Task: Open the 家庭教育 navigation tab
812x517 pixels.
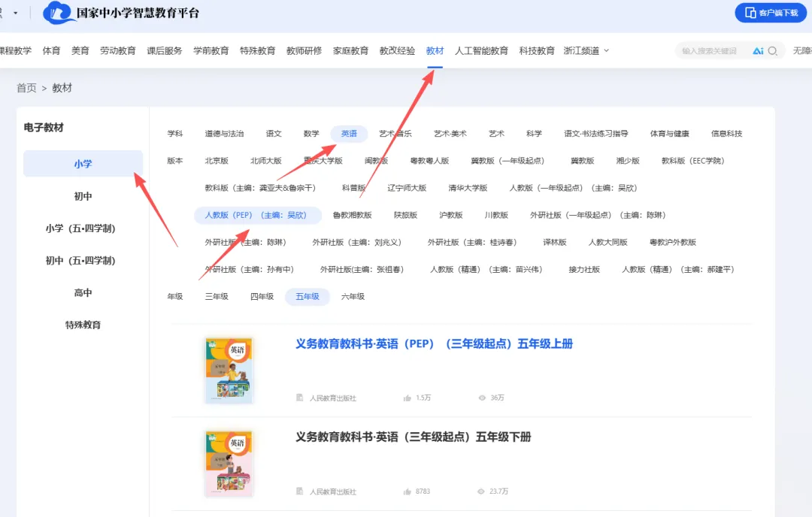Action: coord(350,50)
